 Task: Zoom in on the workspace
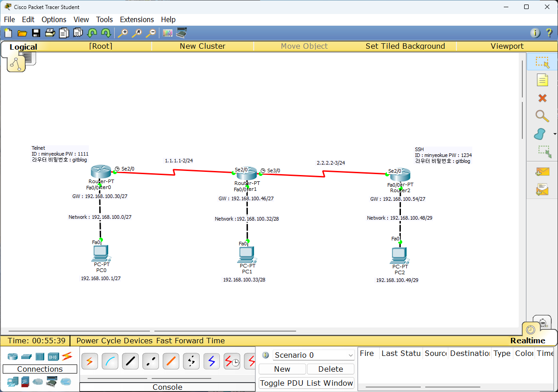(x=122, y=33)
